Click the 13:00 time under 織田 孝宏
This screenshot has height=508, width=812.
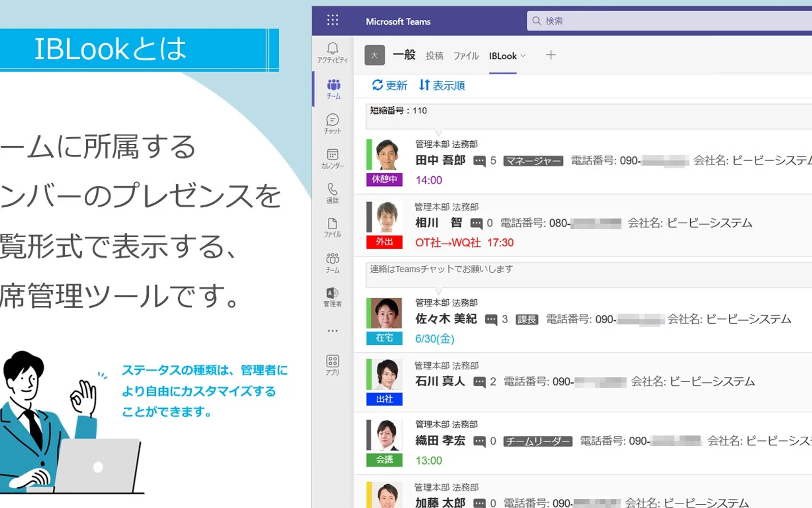(x=429, y=461)
